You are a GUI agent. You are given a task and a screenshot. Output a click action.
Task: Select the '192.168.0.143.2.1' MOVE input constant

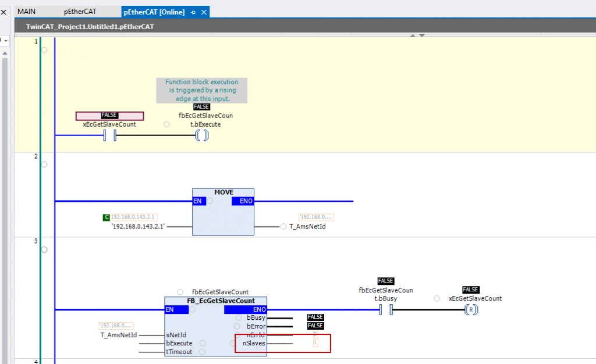138,227
